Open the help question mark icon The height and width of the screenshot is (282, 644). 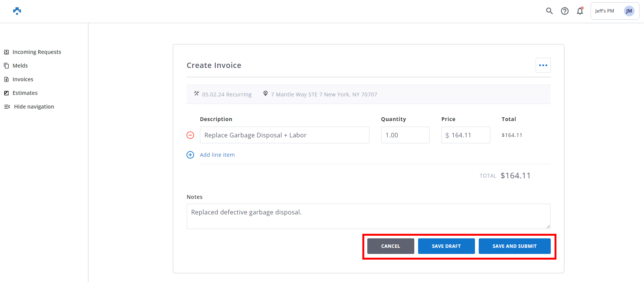[565, 11]
